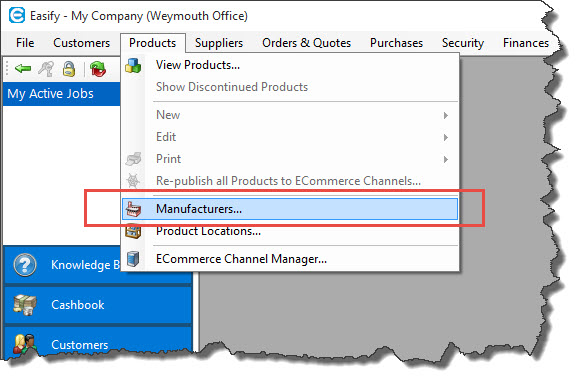Click the Cashbook sidebar button
585x385 pixels.
click(98, 304)
